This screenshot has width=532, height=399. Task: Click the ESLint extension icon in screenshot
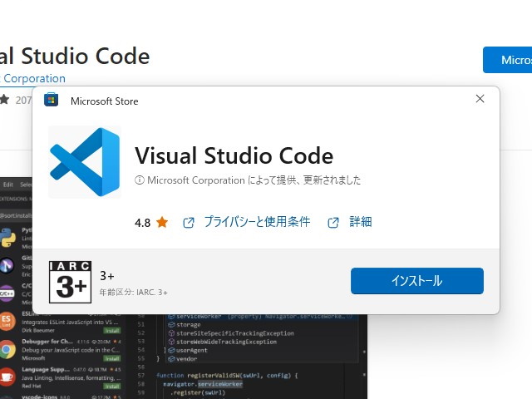[x=7, y=321]
